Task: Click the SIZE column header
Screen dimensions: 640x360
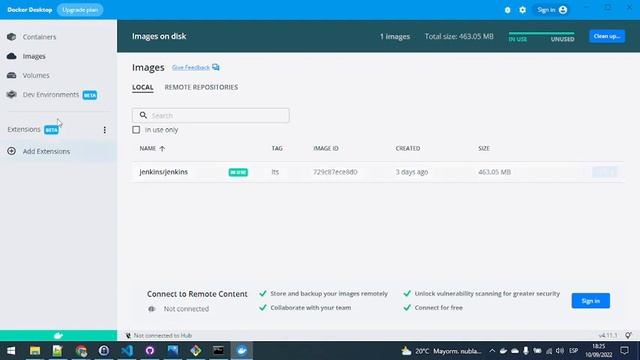Action: 484,149
